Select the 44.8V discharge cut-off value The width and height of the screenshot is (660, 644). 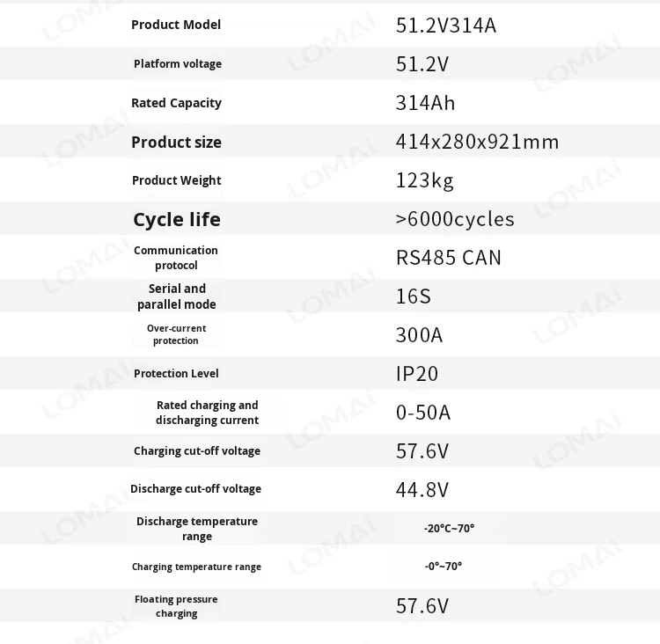click(x=422, y=490)
